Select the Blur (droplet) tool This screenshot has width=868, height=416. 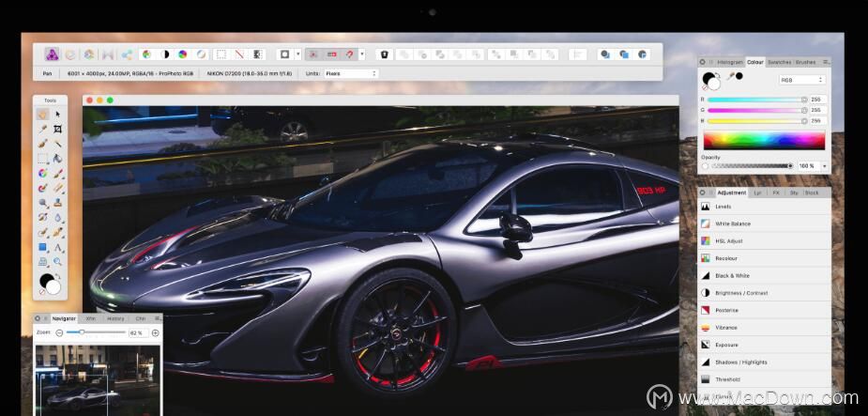(57, 218)
